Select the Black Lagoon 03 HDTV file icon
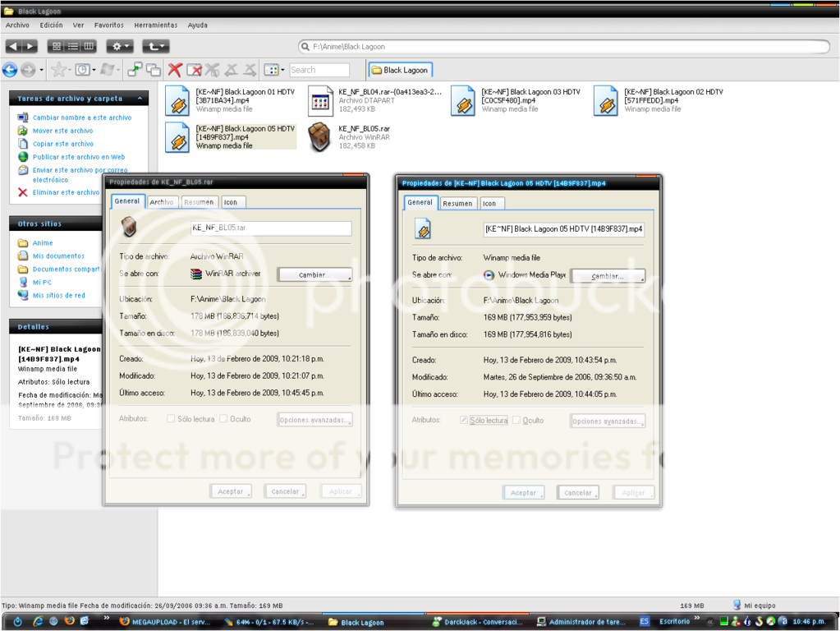The width and height of the screenshot is (840, 631). coord(463,101)
